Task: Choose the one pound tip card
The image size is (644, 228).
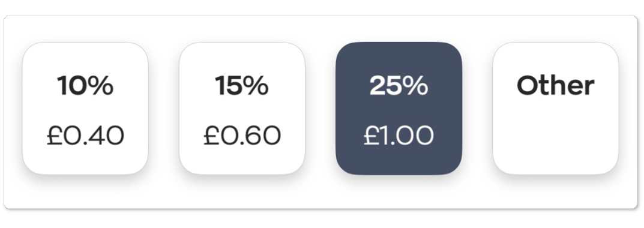Action: point(399,109)
